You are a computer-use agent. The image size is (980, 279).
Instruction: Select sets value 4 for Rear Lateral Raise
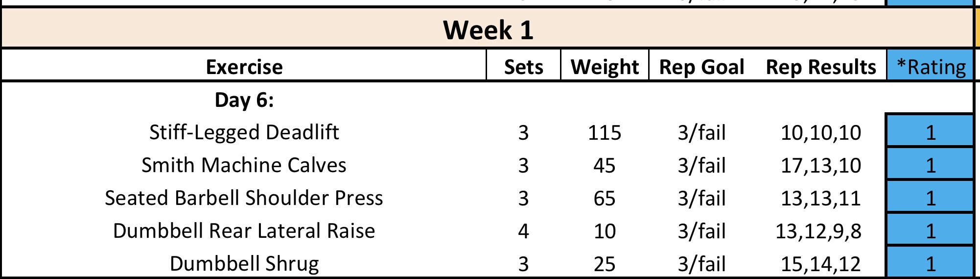point(523,231)
